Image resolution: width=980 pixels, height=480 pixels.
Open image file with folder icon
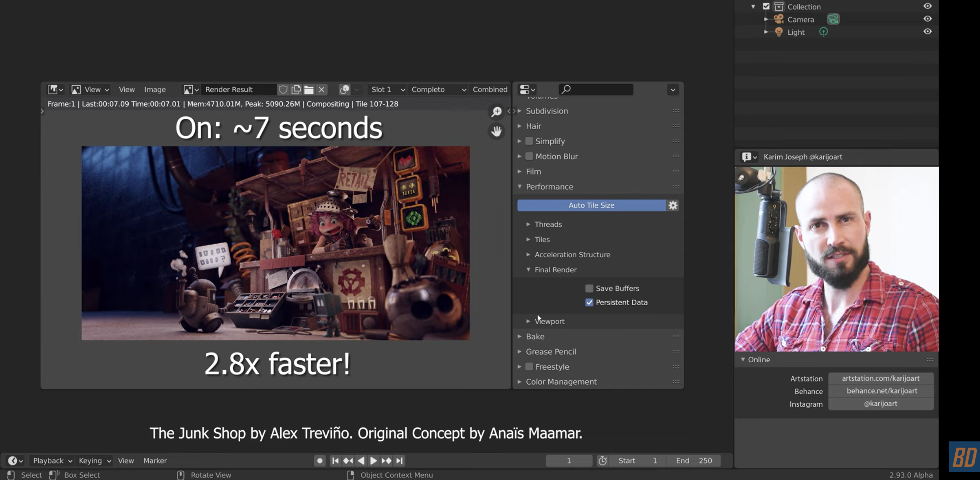(x=309, y=90)
